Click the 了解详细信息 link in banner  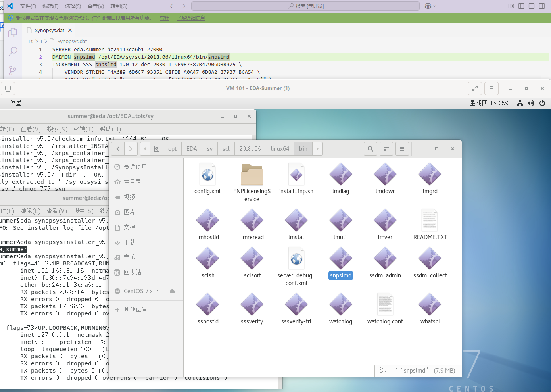pos(191,18)
